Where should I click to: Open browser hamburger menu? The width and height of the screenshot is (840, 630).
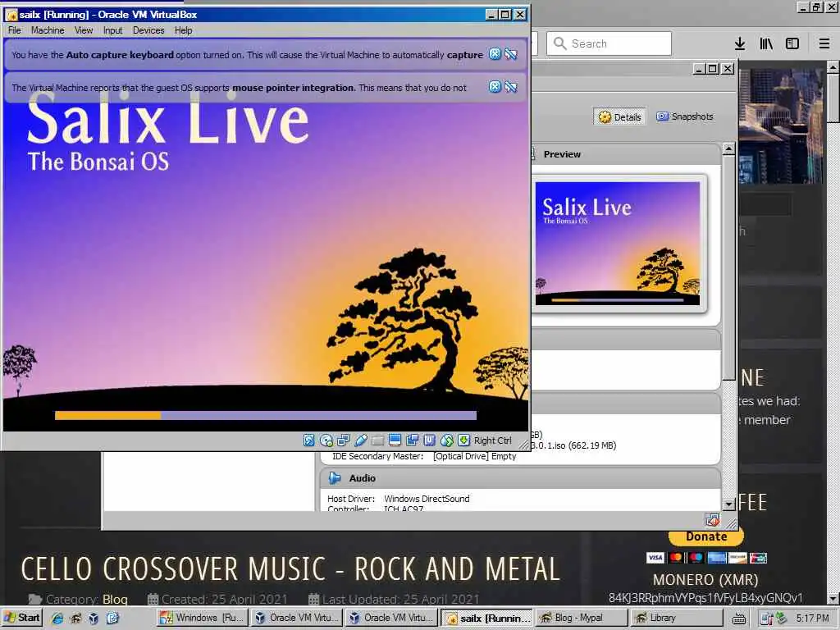[824, 43]
